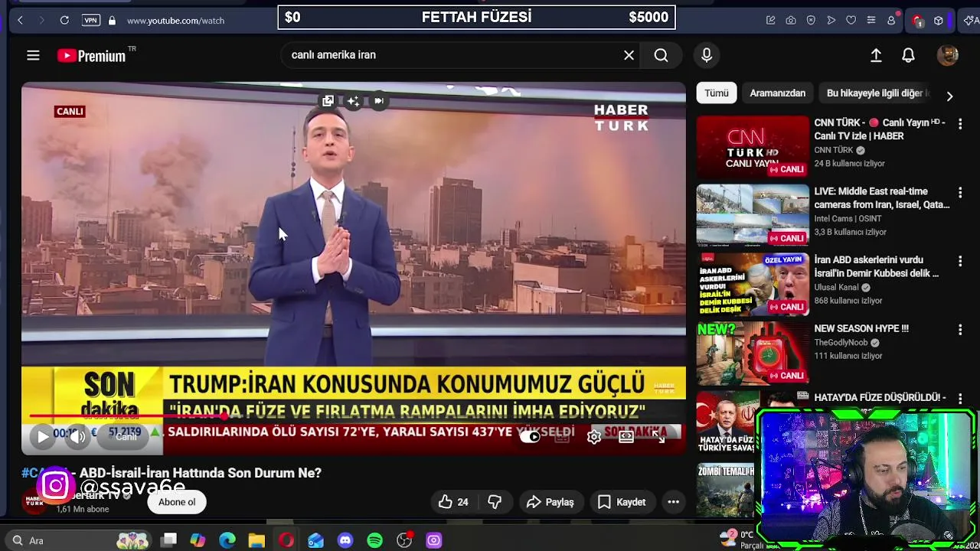Open Discord from taskbar

pyautogui.click(x=345, y=540)
